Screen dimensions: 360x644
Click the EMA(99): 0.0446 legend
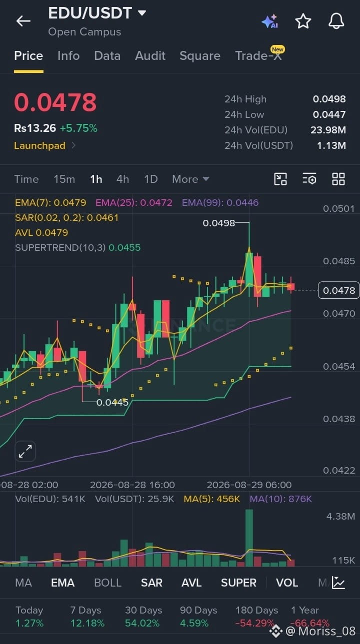[220, 203]
